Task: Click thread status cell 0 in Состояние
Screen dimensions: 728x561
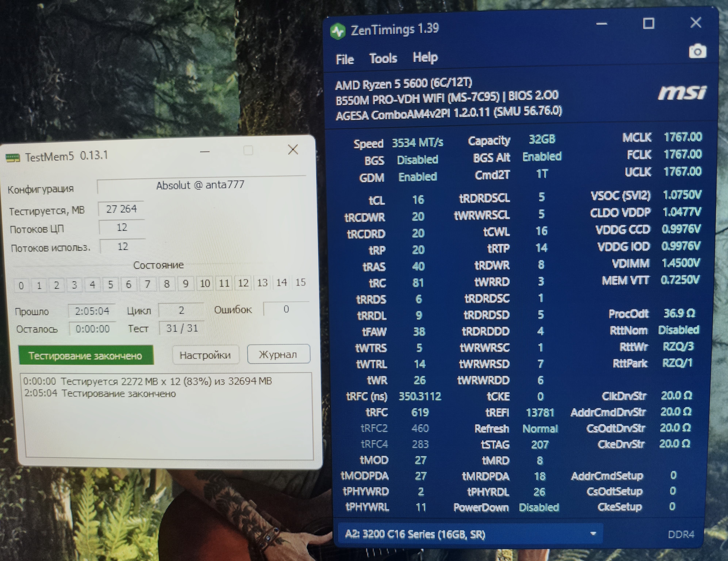Action: tap(21, 286)
